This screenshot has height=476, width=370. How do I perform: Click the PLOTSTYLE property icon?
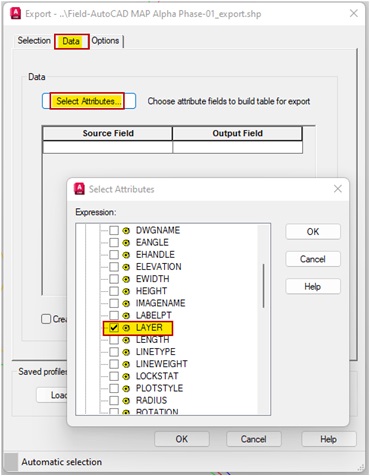126,389
